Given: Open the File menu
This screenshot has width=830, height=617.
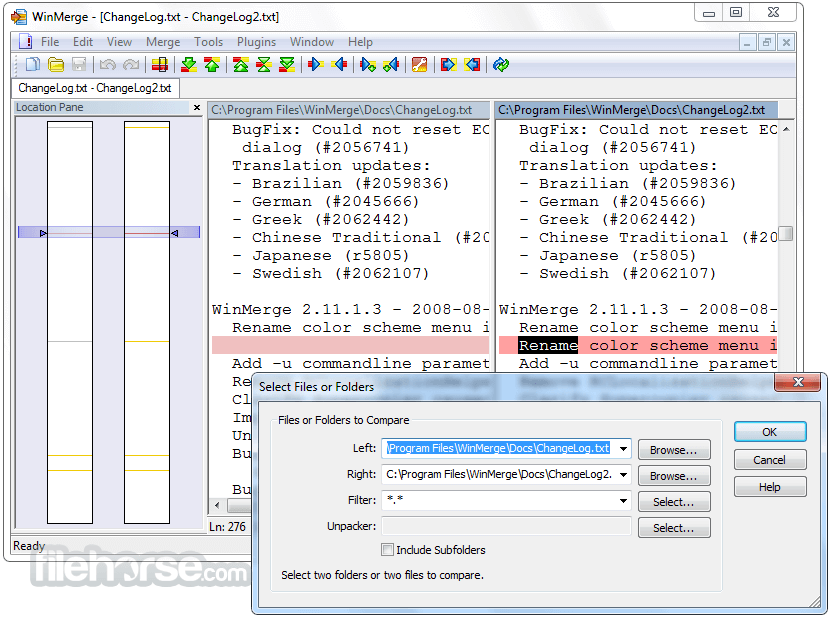Looking at the screenshot, I should [50, 42].
